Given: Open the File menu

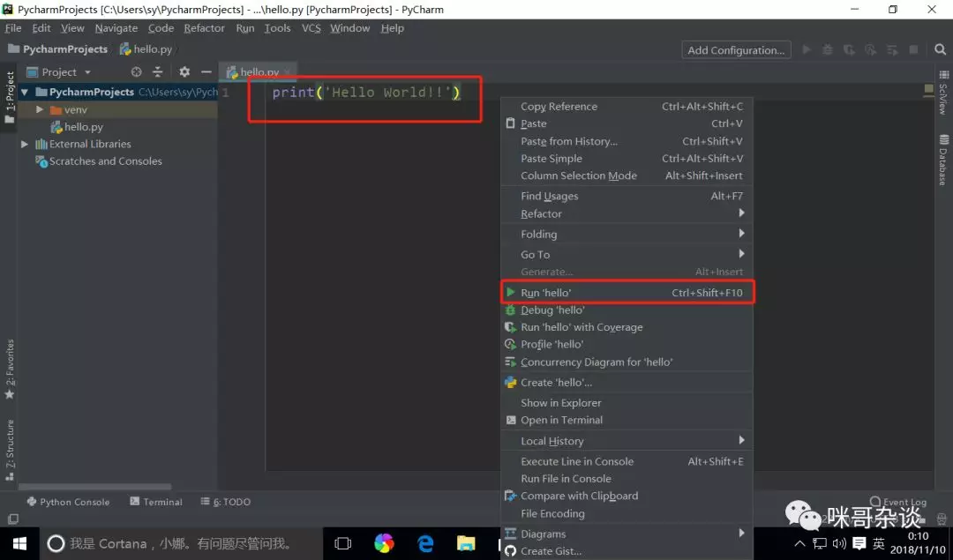Looking at the screenshot, I should 12,28.
